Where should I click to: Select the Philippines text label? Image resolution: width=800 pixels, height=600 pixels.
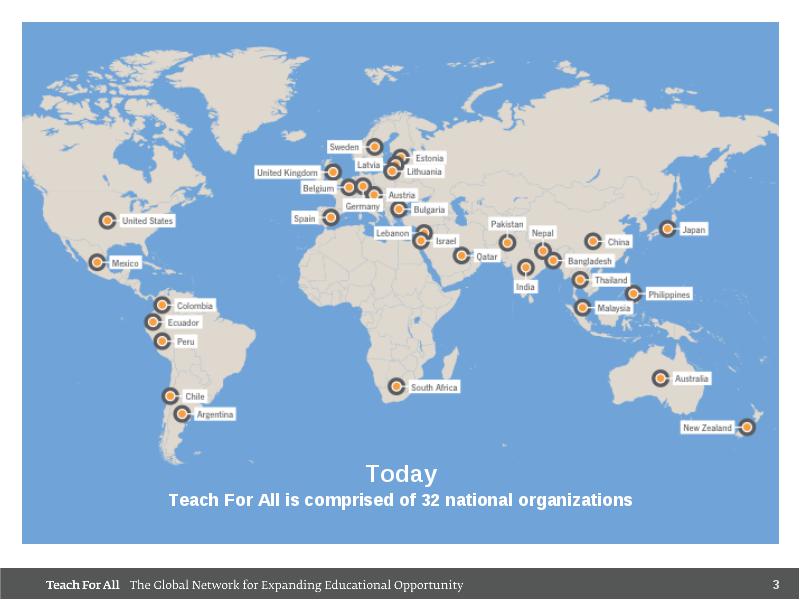pyautogui.click(x=669, y=294)
